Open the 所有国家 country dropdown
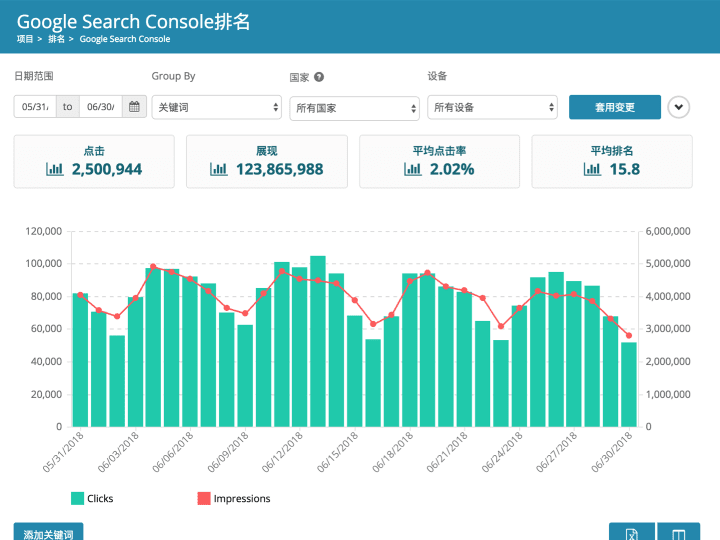Viewport: 720px width, 540px height. [x=354, y=108]
